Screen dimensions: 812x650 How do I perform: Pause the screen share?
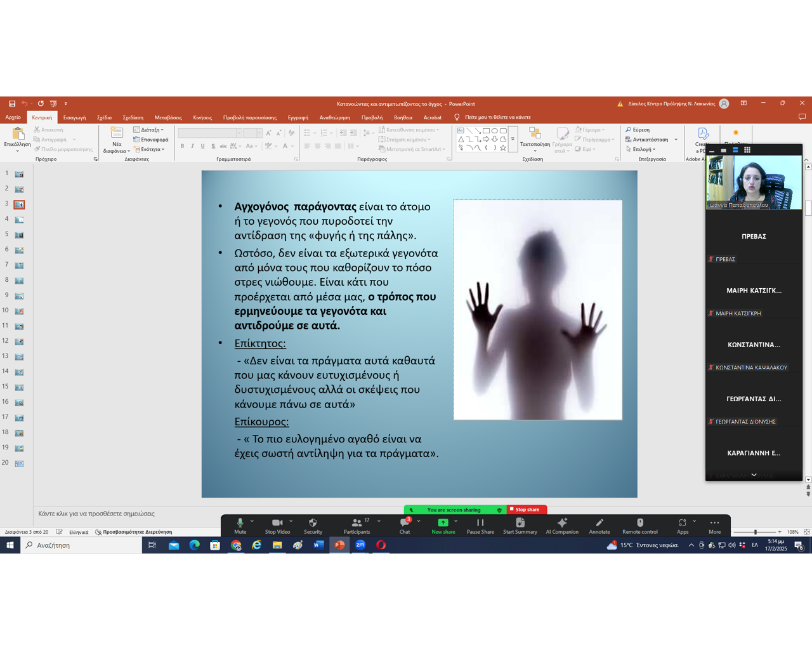(480, 523)
